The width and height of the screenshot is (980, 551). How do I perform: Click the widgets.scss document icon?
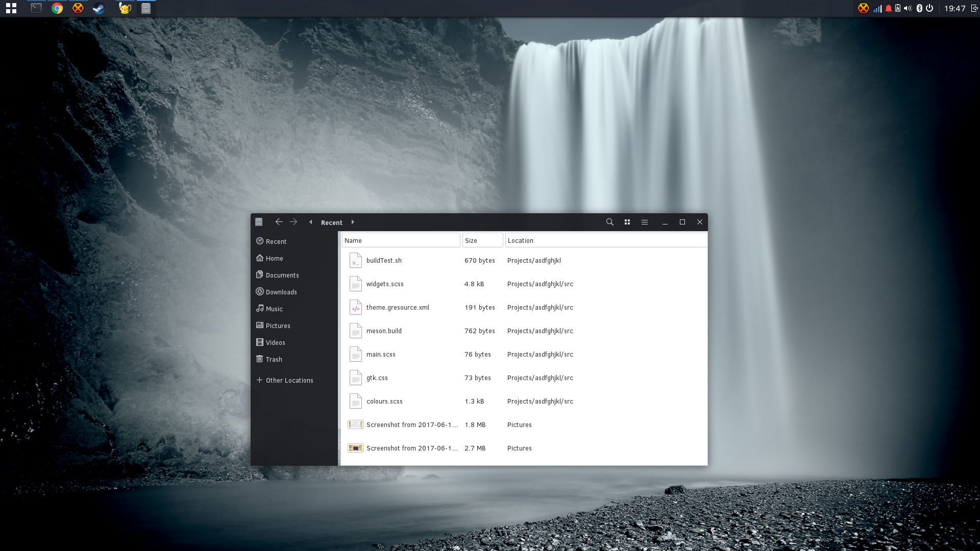coord(356,284)
